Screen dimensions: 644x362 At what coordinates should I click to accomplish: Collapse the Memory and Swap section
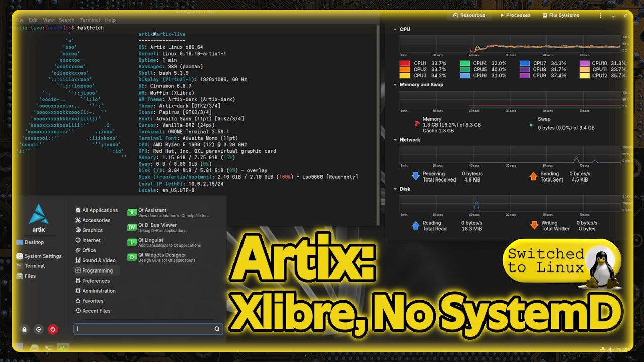point(396,85)
